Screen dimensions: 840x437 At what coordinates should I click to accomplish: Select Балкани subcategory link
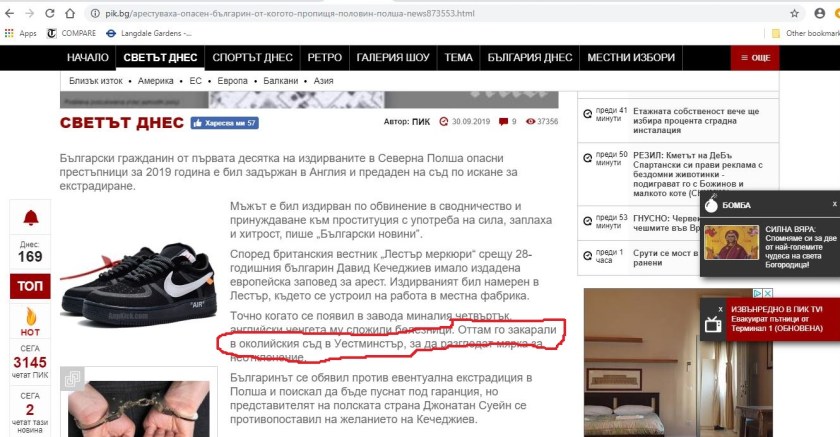(280, 81)
